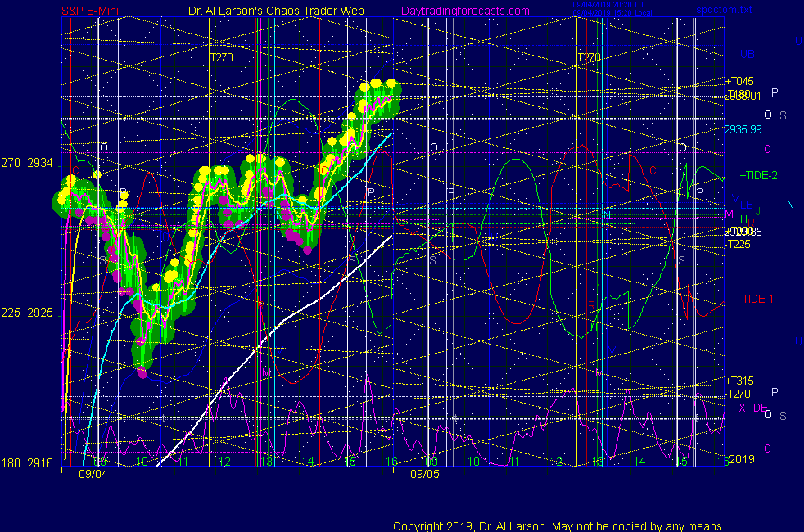Click the hour '14' tick under 09/04

click(308, 462)
